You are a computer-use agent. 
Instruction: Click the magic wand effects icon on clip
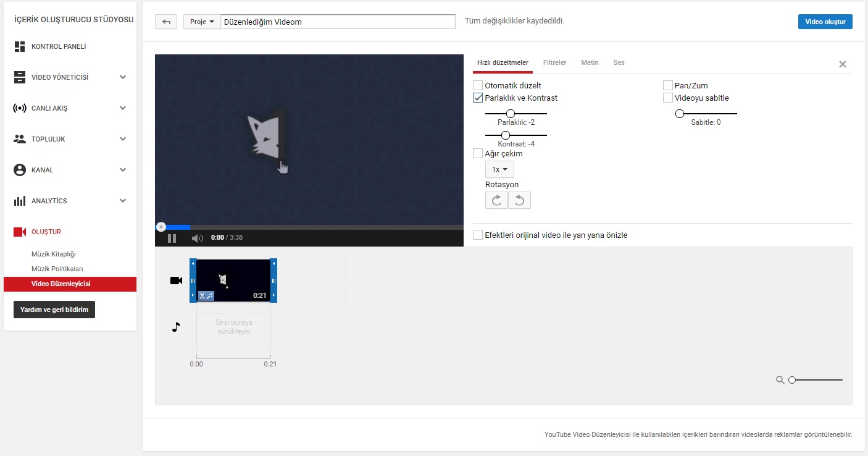[x=210, y=296]
